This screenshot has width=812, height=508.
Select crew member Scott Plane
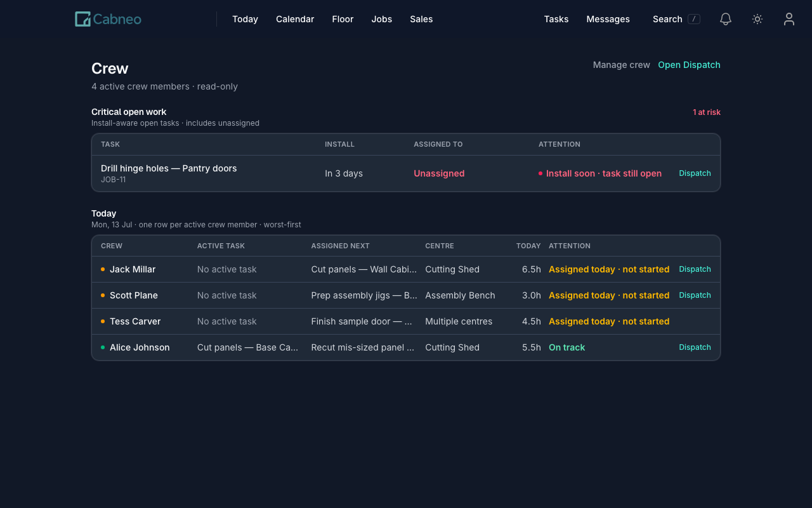coord(134,295)
